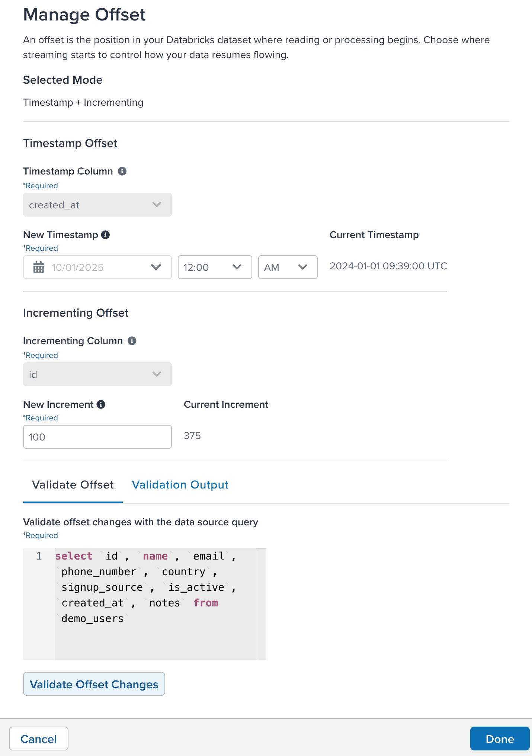Click the New Increment info icon
The image size is (532, 756).
point(101,404)
